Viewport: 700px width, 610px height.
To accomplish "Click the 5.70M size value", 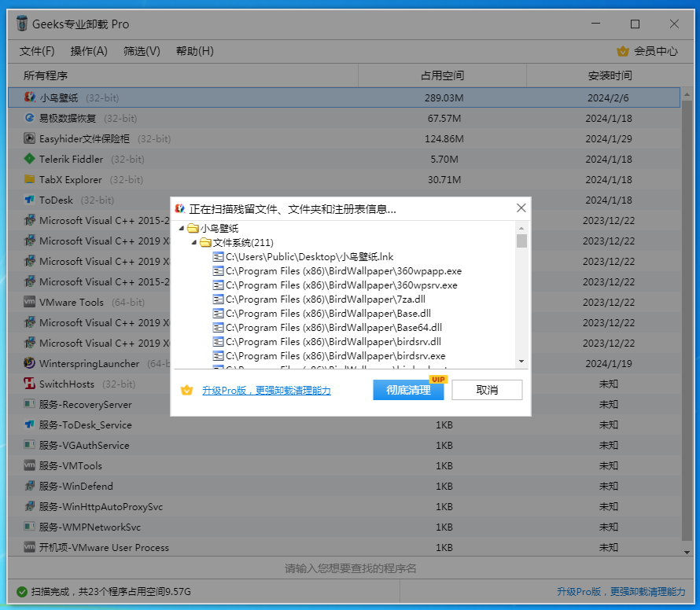I will click(444, 160).
